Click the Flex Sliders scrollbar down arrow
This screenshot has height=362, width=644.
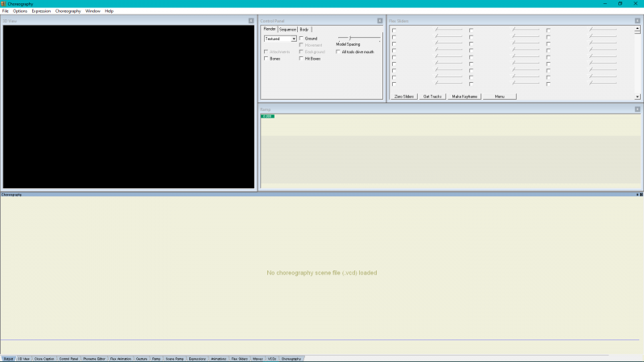click(638, 97)
